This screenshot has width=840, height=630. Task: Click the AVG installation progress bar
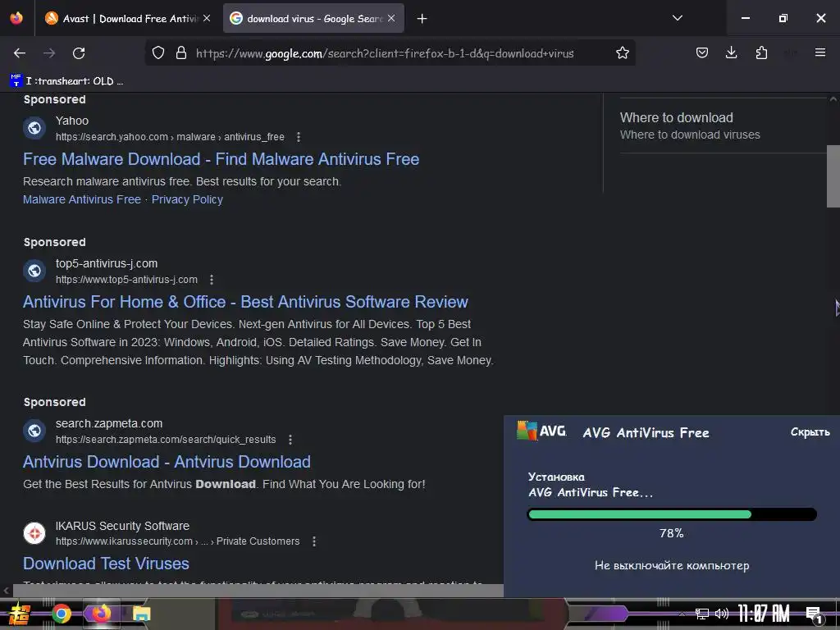672,515
